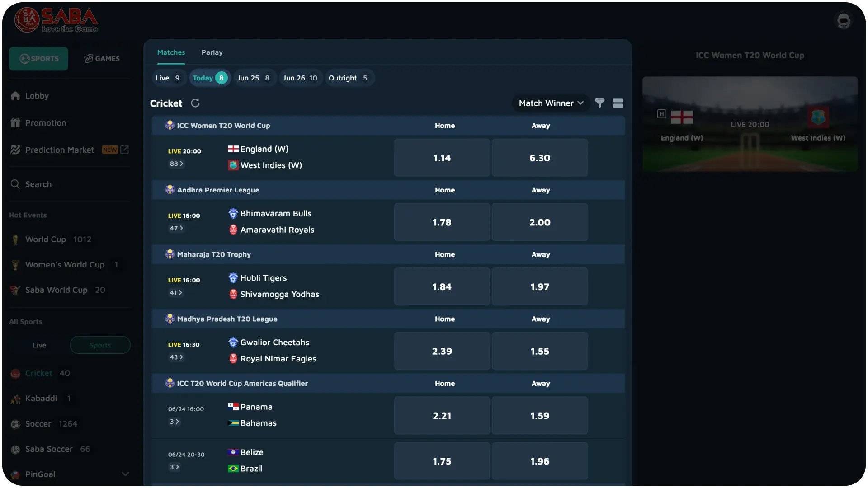Bet West Indies (W) away odds 6.30
This screenshot has width=868, height=488.
coord(540,158)
